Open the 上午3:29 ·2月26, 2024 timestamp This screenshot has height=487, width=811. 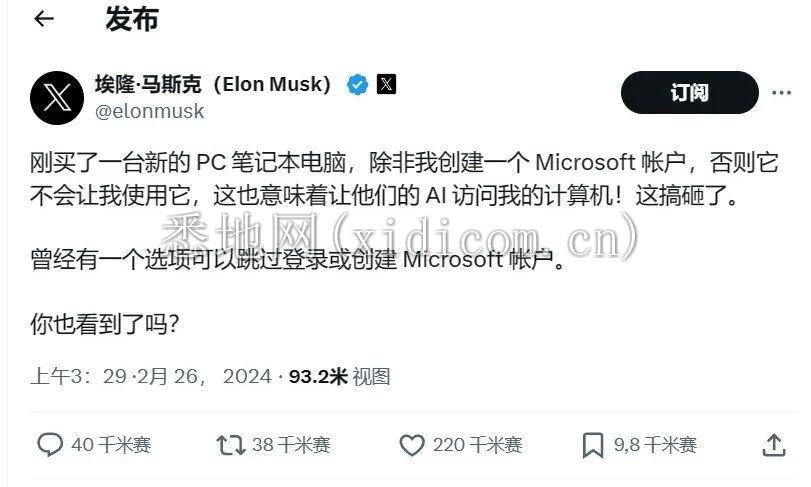tap(150, 376)
